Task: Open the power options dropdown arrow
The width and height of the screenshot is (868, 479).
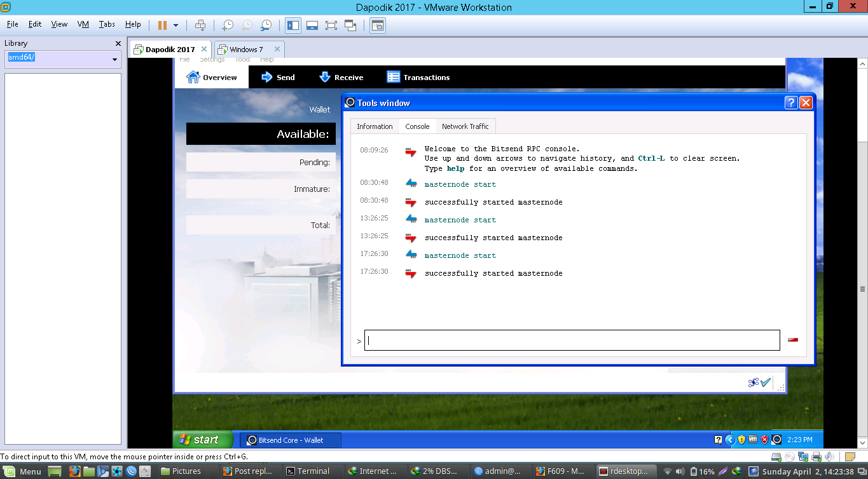Action: [x=176, y=25]
